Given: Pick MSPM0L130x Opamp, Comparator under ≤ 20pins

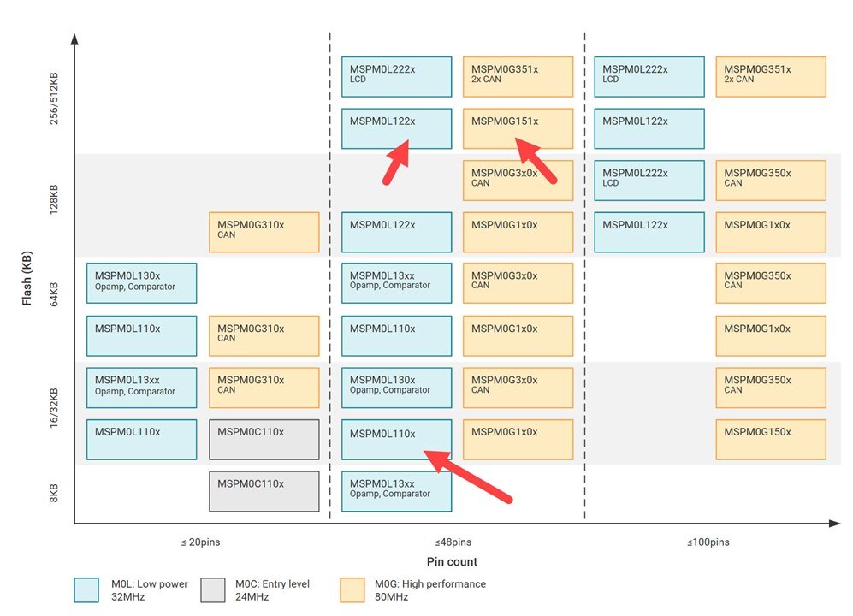Looking at the screenshot, I should 141,283.
